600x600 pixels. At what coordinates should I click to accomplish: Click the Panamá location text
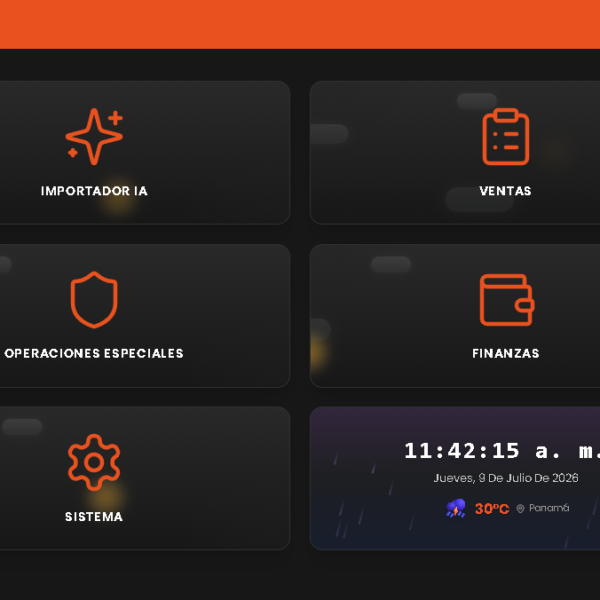pyautogui.click(x=549, y=508)
